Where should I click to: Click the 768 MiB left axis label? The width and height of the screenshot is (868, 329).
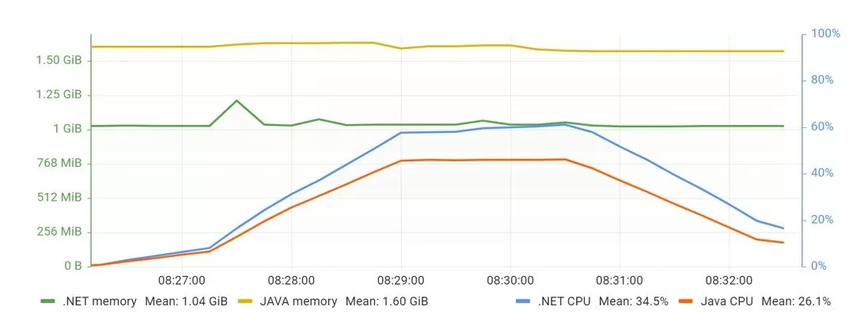point(60,163)
